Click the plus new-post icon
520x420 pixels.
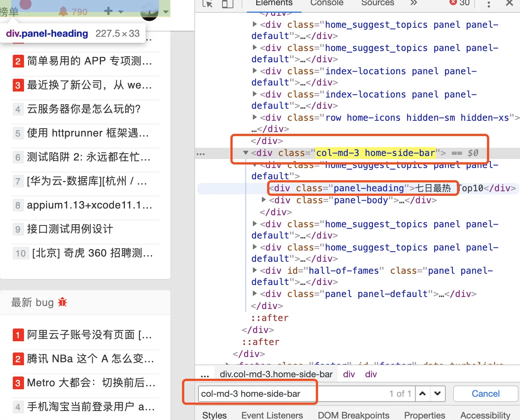[108, 11]
